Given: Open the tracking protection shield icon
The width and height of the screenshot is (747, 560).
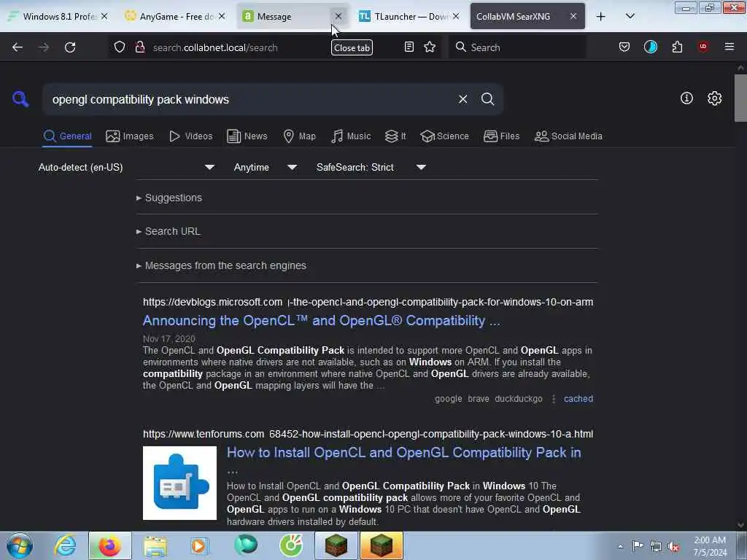Looking at the screenshot, I should pos(120,47).
